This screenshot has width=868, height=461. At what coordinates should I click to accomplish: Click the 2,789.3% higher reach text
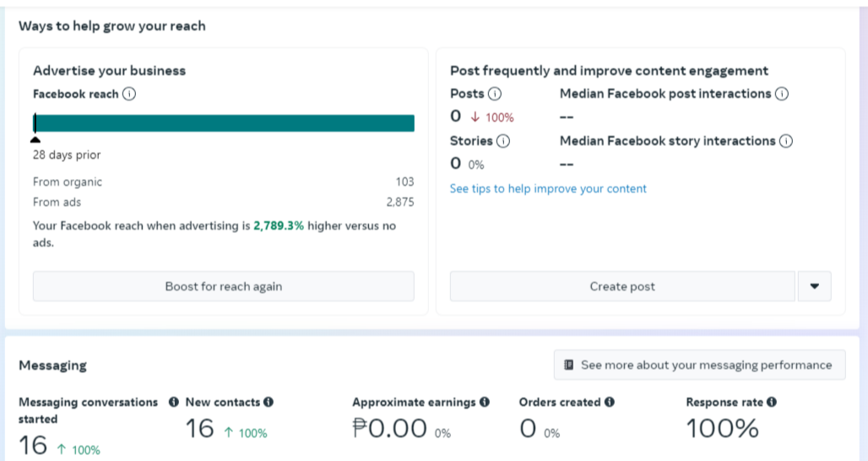pyautogui.click(x=279, y=226)
